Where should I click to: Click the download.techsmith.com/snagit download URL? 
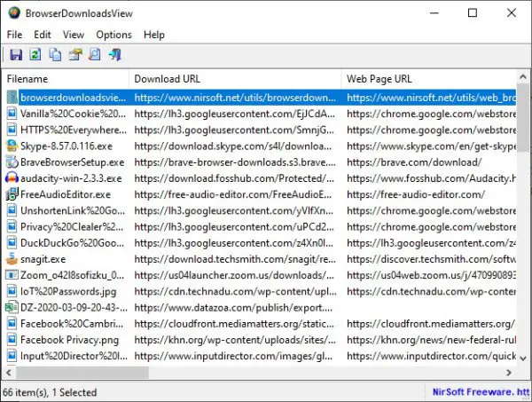tap(235, 259)
